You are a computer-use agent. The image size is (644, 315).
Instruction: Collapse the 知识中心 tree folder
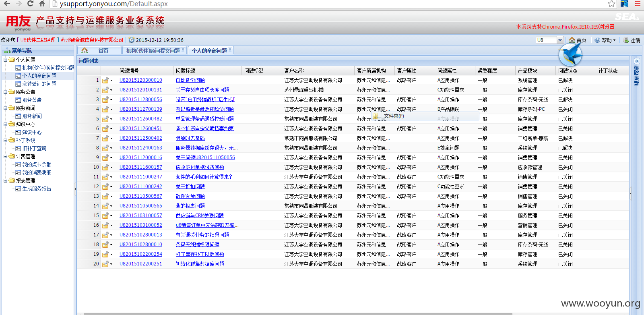[6, 124]
